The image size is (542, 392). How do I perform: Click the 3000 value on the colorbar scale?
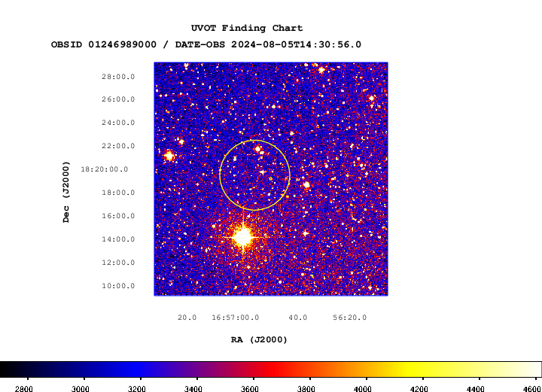tap(81, 389)
